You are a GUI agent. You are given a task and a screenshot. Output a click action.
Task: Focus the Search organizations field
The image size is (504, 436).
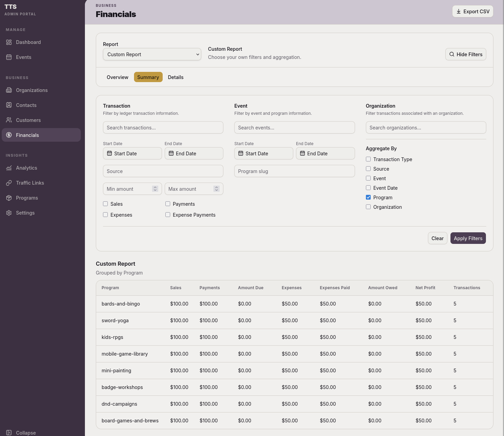(426, 127)
